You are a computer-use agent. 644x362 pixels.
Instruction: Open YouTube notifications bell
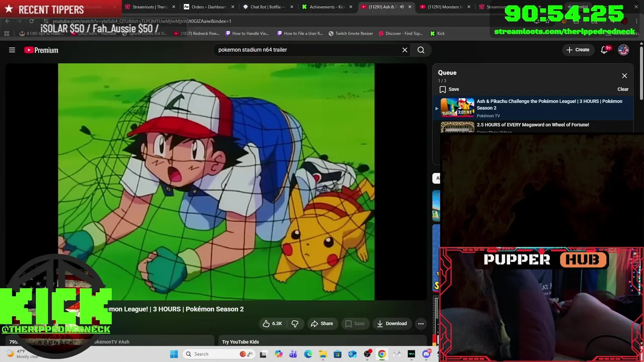605,50
